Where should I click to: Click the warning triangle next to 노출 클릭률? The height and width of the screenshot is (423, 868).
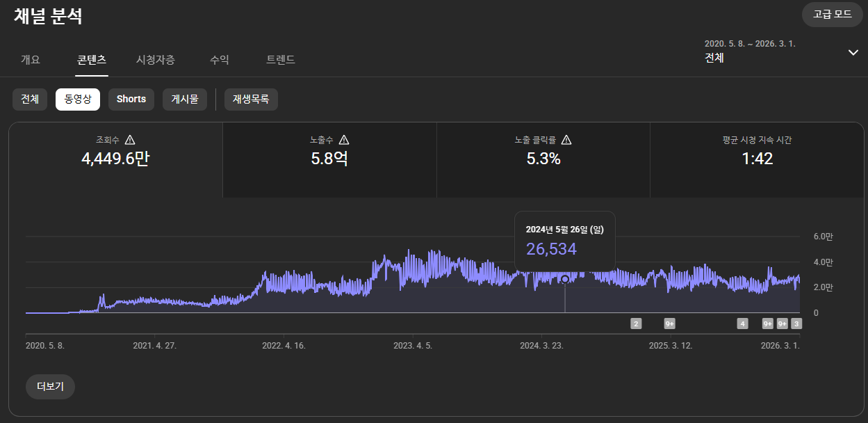[566, 140]
